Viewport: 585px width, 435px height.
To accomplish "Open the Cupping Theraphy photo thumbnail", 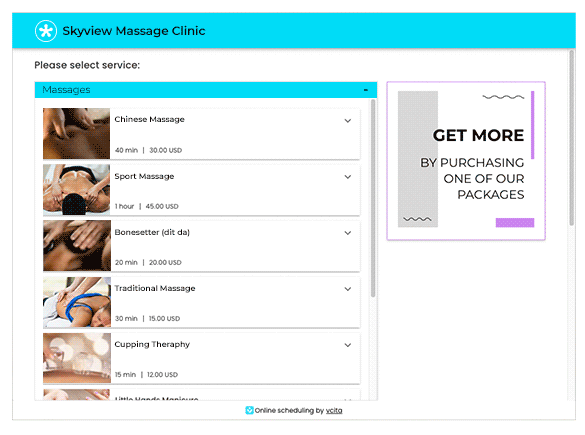I will pyautogui.click(x=77, y=358).
